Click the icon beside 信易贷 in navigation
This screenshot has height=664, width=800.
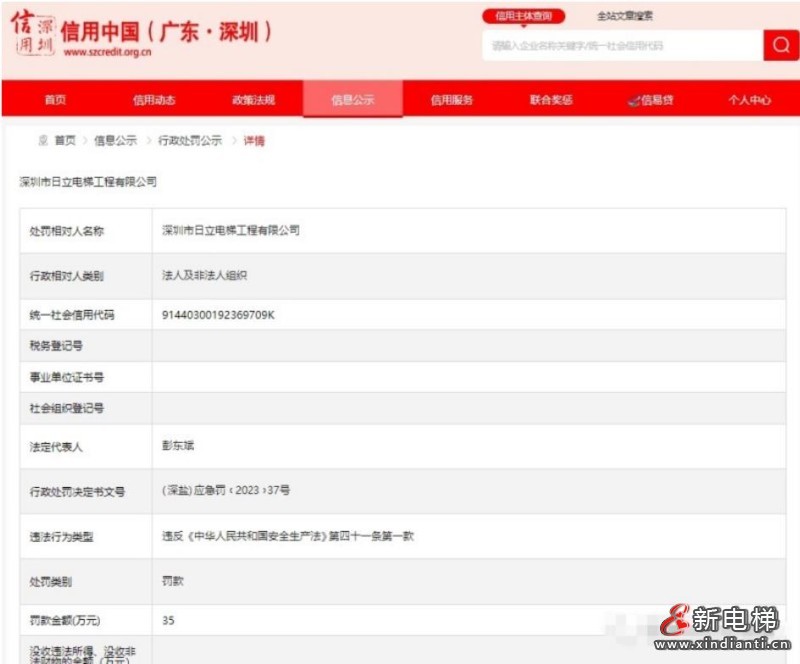click(633, 100)
